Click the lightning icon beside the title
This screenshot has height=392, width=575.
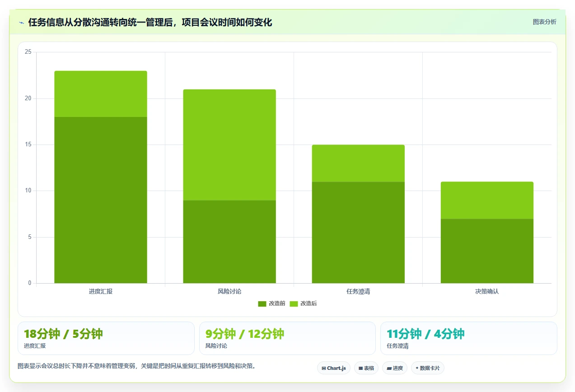pos(21,23)
